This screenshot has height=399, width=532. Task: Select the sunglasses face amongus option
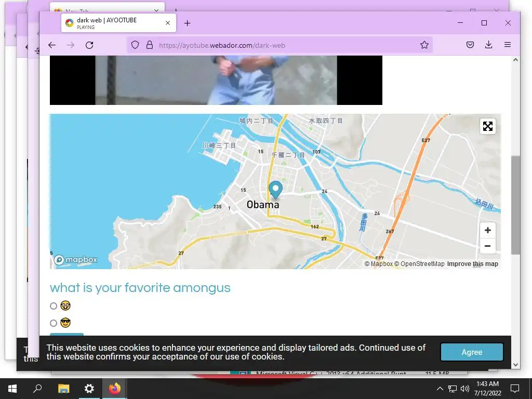point(54,323)
